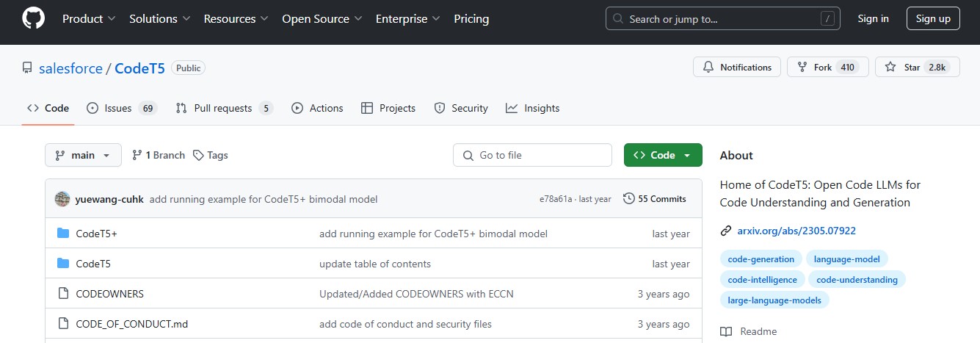Screen dimensions: 980x343
Task: Click the Go to file search box
Action: click(532, 155)
